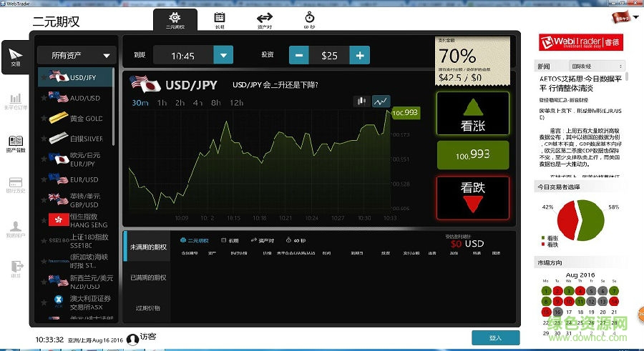Toggle favorite star for 黄金 GOLD

[44, 118]
